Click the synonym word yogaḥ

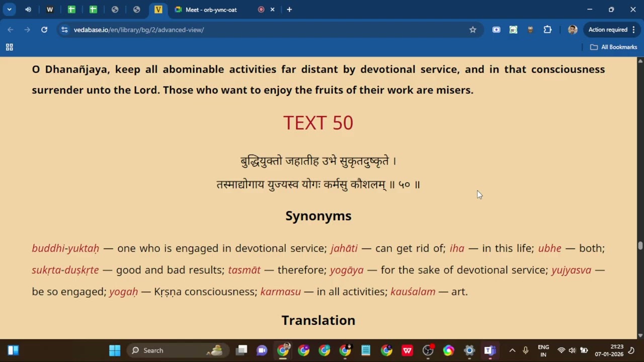pos(123,292)
